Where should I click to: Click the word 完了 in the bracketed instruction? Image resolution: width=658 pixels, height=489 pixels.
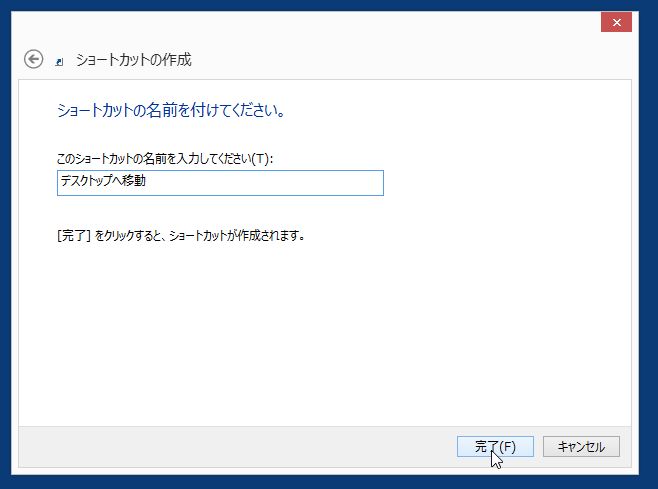click(x=73, y=235)
